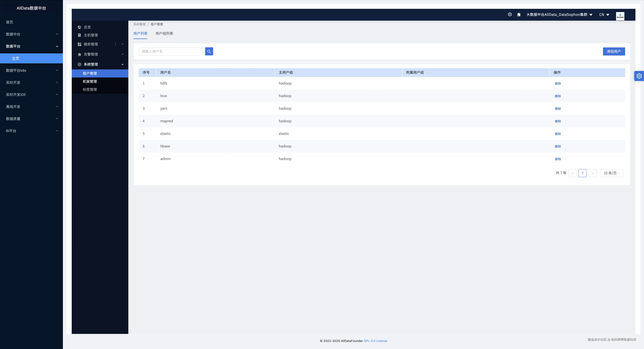Click the overview pie-chart icon
The height and width of the screenshot is (349, 644).
tap(80, 27)
